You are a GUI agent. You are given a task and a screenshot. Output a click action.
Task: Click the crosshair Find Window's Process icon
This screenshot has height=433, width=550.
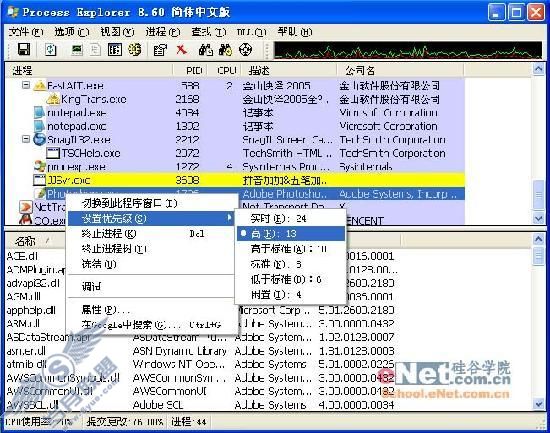[x=245, y=49]
